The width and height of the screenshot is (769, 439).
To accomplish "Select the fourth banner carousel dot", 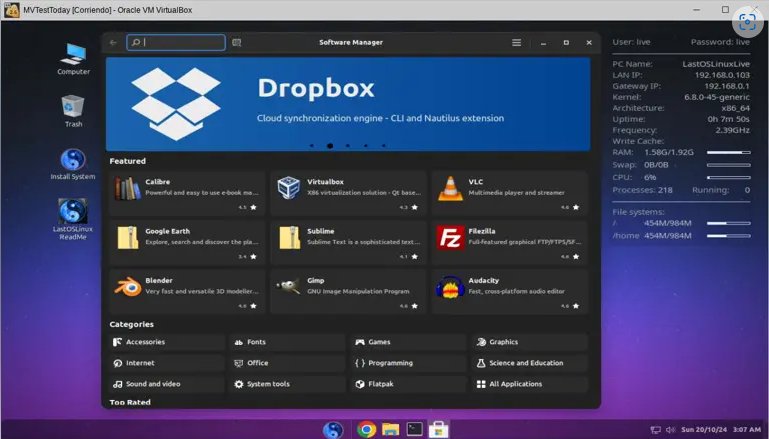I will (365, 146).
